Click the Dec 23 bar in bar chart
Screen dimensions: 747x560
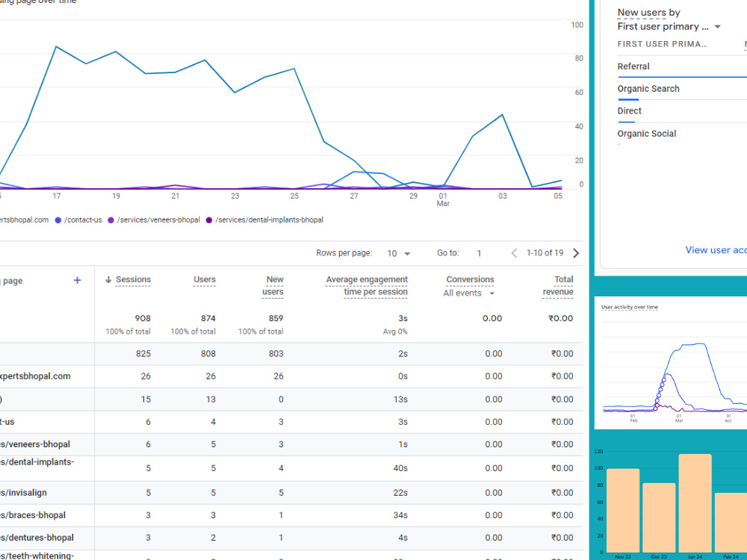click(x=659, y=517)
